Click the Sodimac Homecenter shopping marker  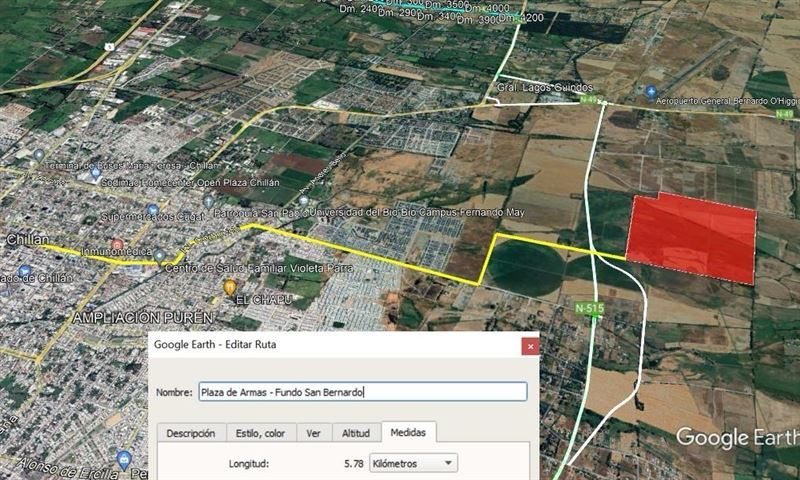pyautogui.click(x=95, y=173)
